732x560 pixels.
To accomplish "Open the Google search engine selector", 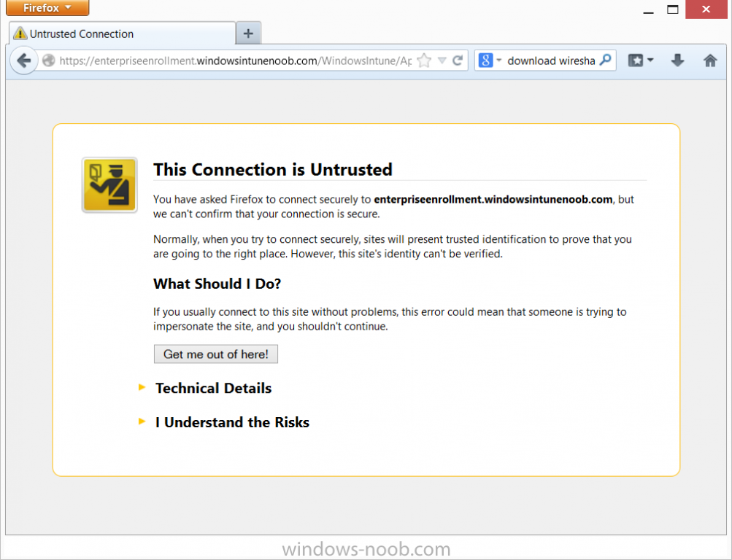I will tap(490, 61).
